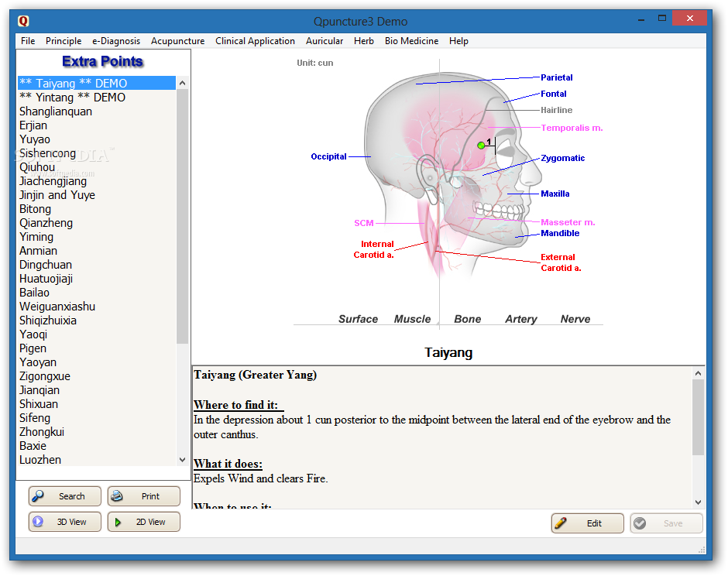Select Jinjin and Yuye in list
The height and width of the screenshot is (576, 728).
tap(97, 195)
